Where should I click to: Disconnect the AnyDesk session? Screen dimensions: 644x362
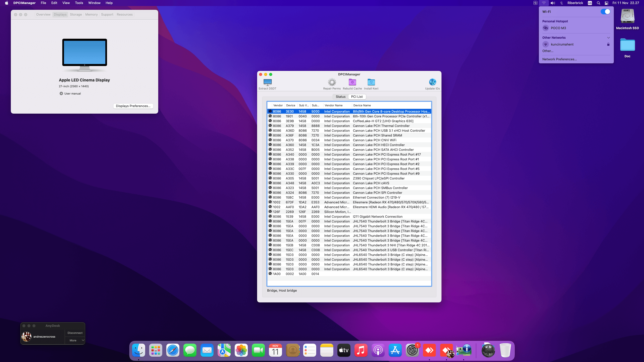pyautogui.click(x=75, y=333)
